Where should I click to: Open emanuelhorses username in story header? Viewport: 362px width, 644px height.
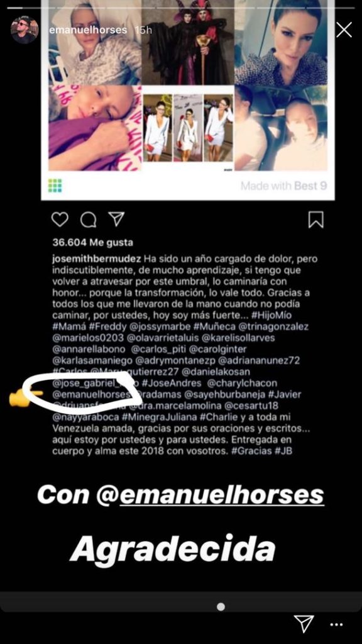tap(89, 30)
